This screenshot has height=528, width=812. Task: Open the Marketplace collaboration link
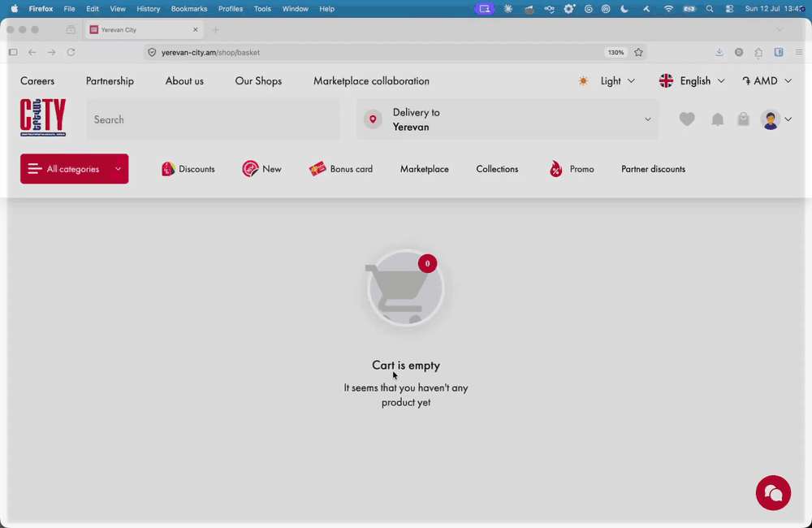coord(371,81)
